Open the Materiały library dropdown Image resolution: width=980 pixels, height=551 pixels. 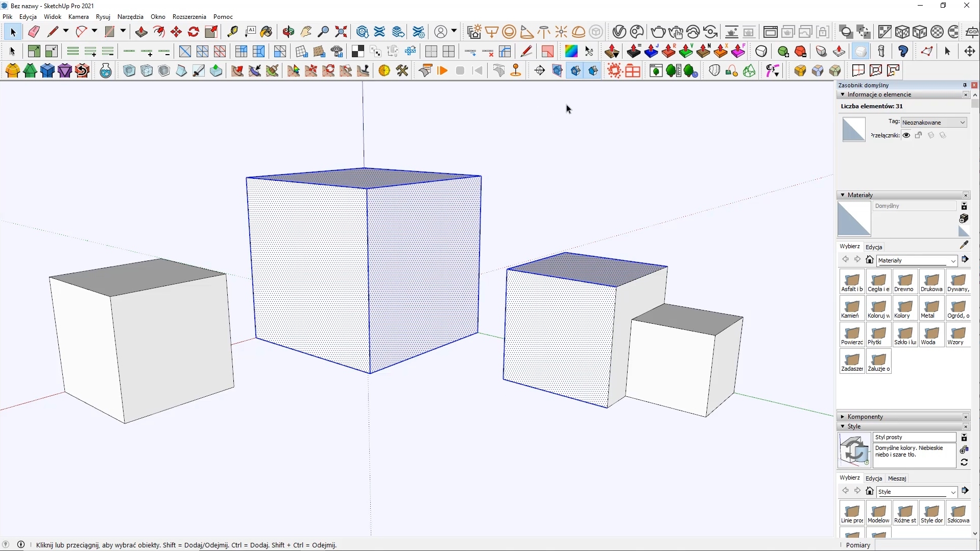[917, 260]
